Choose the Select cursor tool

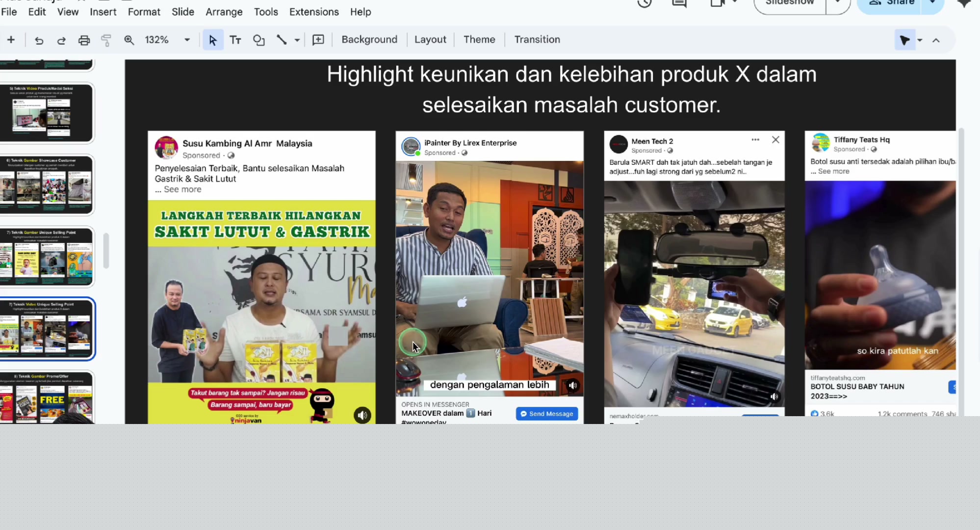tap(213, 40)
